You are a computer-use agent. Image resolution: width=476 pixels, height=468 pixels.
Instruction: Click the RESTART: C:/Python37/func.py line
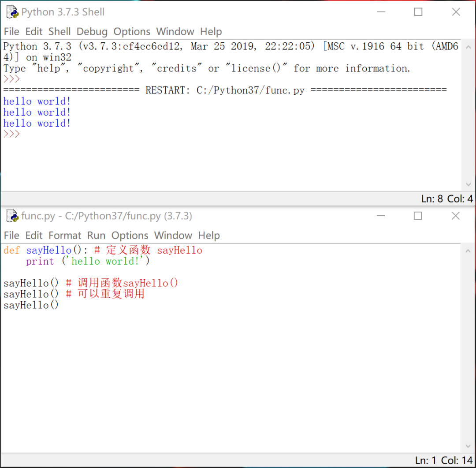pos(225,90)
